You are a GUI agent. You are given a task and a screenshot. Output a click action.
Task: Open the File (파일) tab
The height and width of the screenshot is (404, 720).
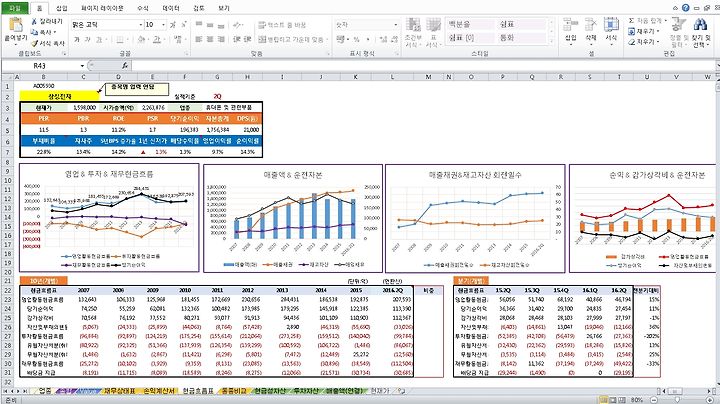point(15,8)
